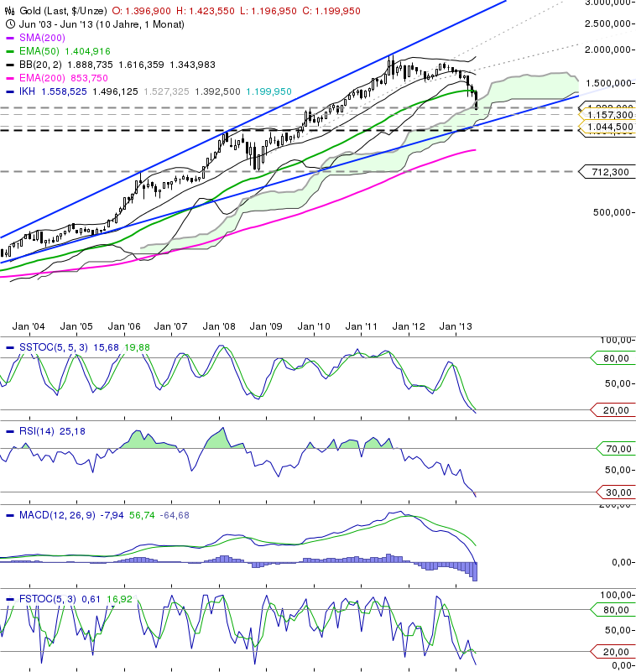The image size is (636, 672).
Task: Click the Jan '10 time axis label
Action: click(314, 326)
